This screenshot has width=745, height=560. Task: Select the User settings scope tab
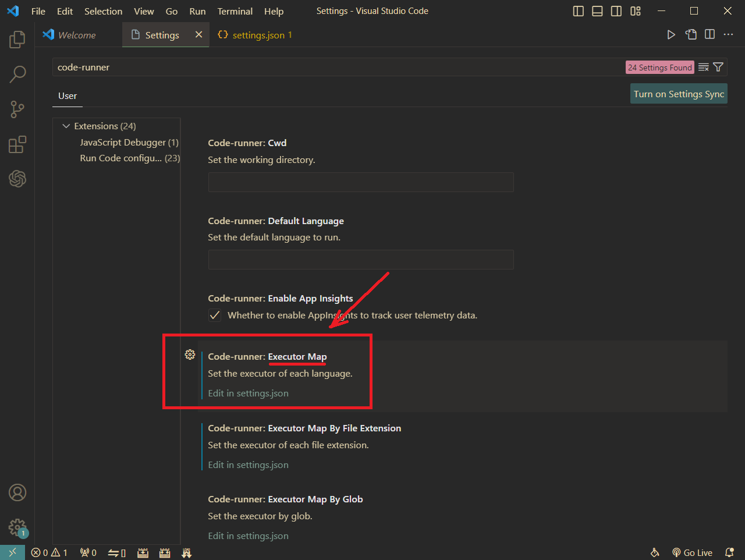(68, 96)
